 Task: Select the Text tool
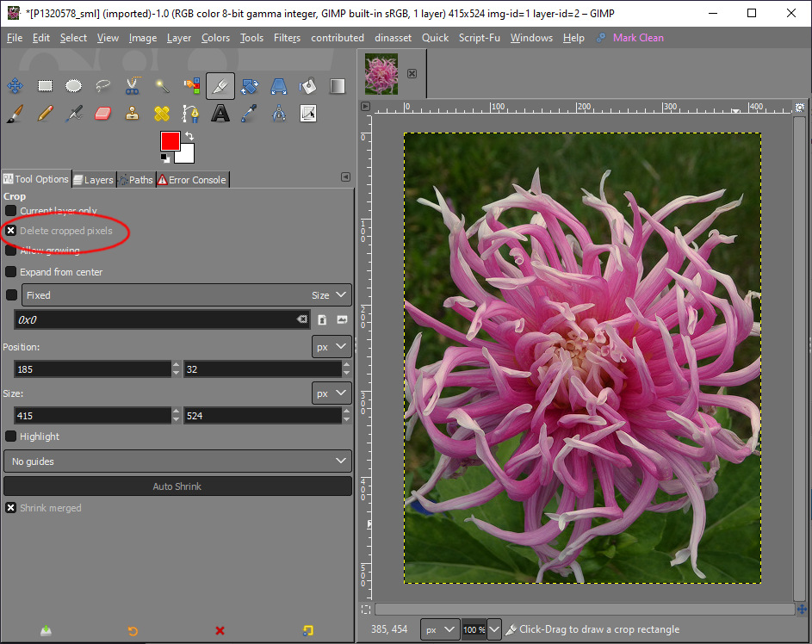[x=220, y=114]
